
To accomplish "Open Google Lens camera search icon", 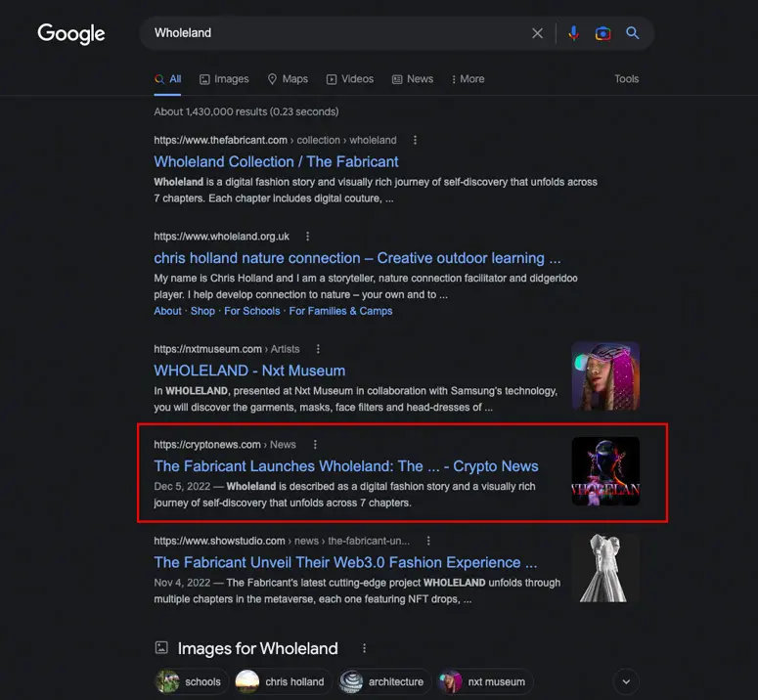I will [x=602, y=33].
